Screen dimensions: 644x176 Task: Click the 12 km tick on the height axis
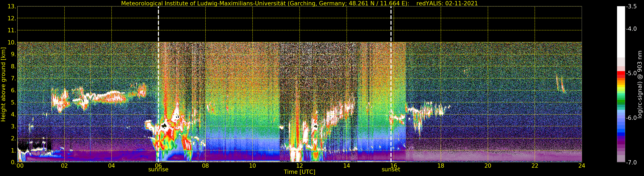pos(12,18)
